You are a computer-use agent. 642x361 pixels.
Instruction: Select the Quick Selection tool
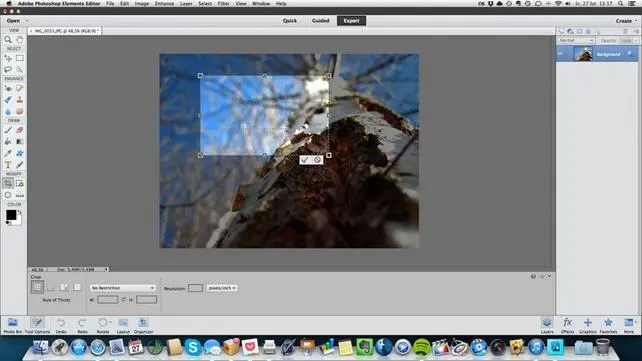point(20,70)
